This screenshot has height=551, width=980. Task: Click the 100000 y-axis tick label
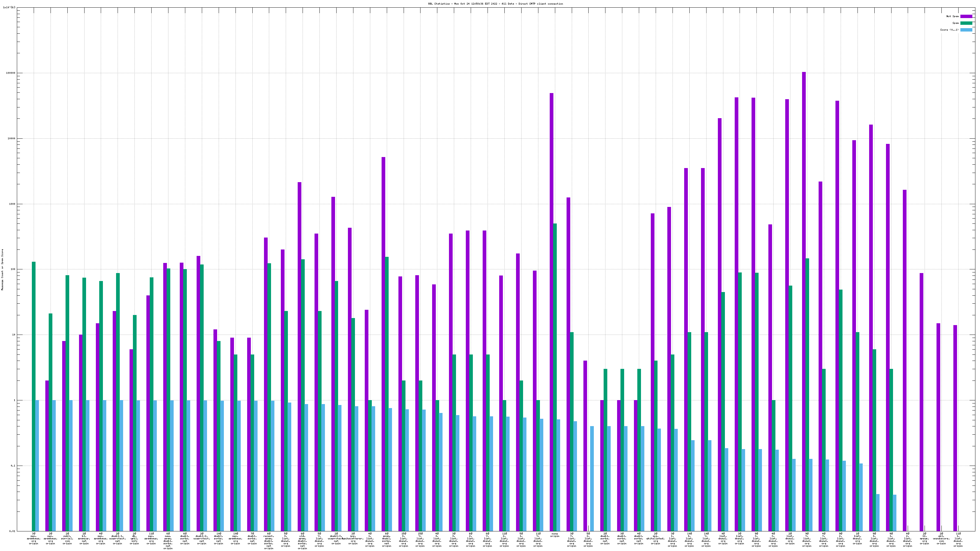coord(11,73)
